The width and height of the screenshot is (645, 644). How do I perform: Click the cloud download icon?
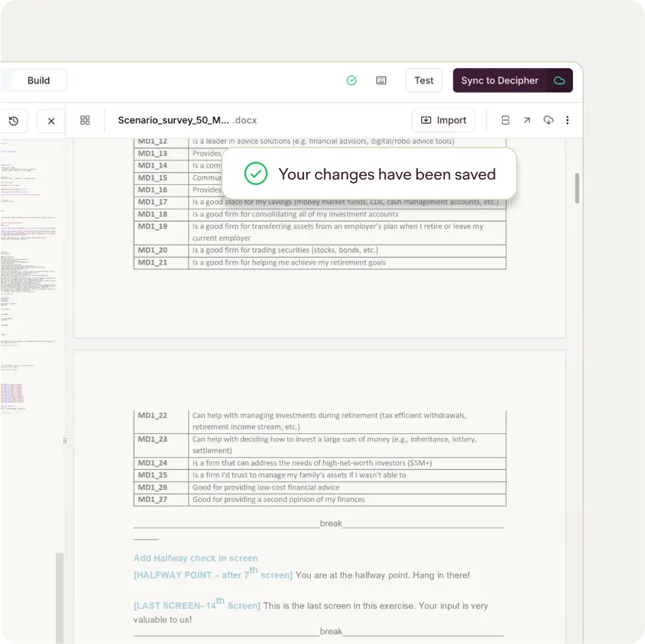tap(548, 120)
